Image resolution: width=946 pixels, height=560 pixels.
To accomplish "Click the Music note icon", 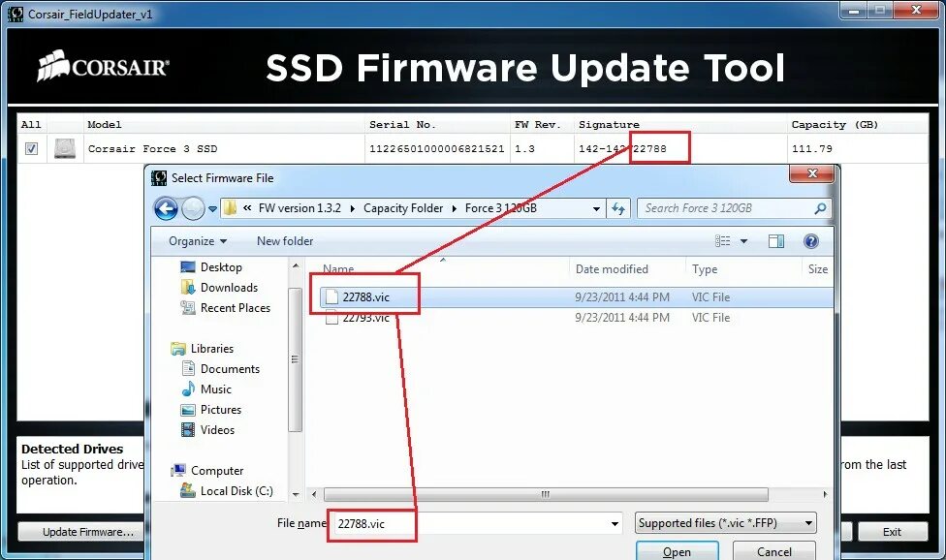I will click(188, 389).
